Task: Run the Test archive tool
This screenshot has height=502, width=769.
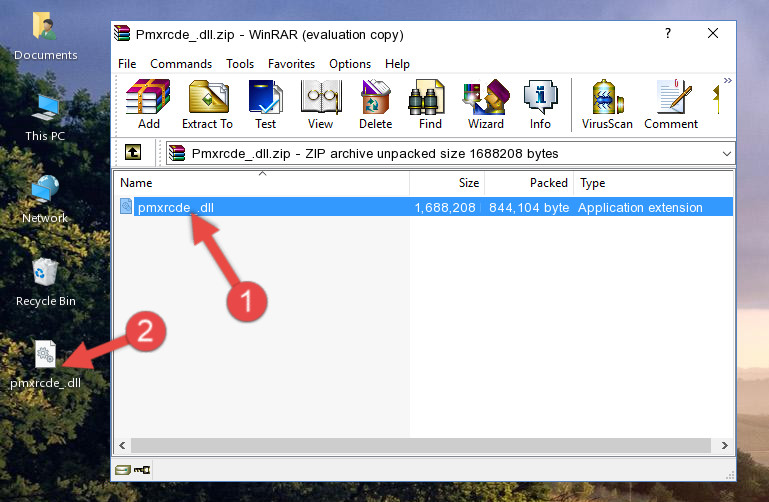Action: [265, 104]
